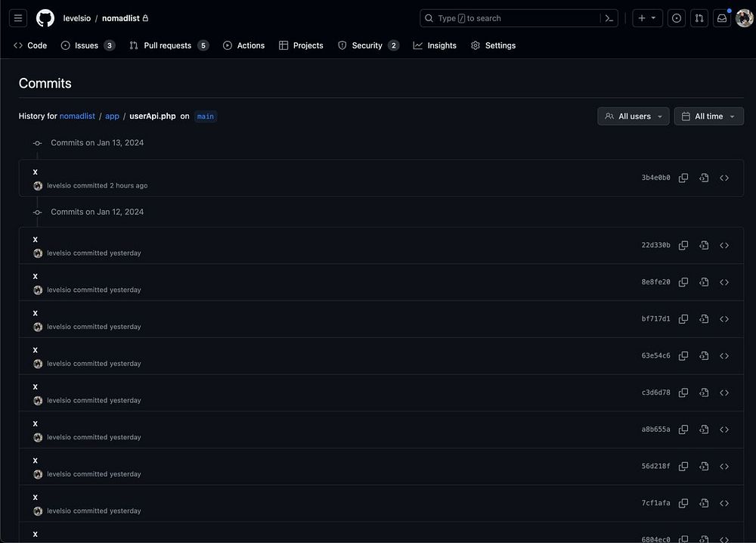Image resolution: width=756 pixels, height=543 pixels.
Task: Browse repository at commit 7cf1afa
Action: pos(724,503)
